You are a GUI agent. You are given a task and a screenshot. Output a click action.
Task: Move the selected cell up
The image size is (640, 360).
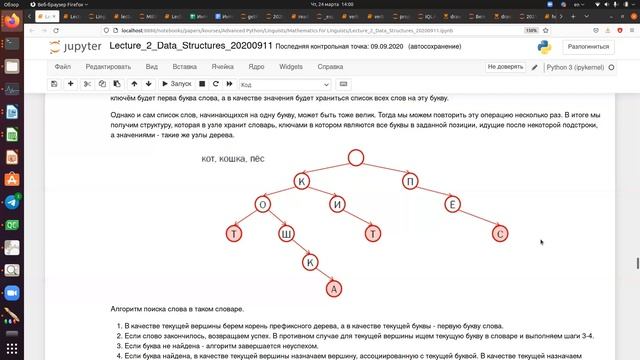click(134, 84)
